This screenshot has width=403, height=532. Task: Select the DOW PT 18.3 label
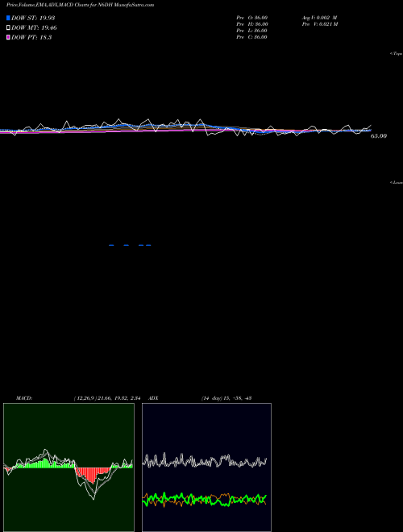point(31,37)
